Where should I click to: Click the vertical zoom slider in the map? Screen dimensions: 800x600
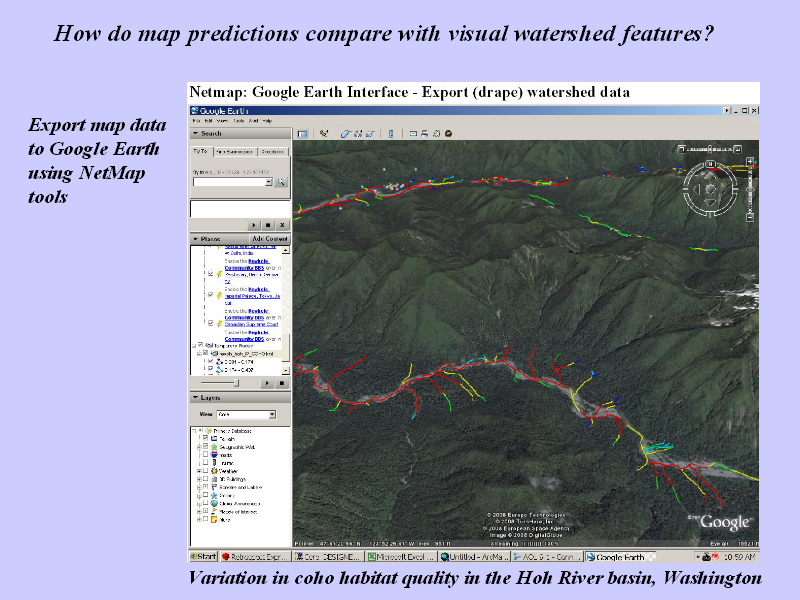[749, 190]
